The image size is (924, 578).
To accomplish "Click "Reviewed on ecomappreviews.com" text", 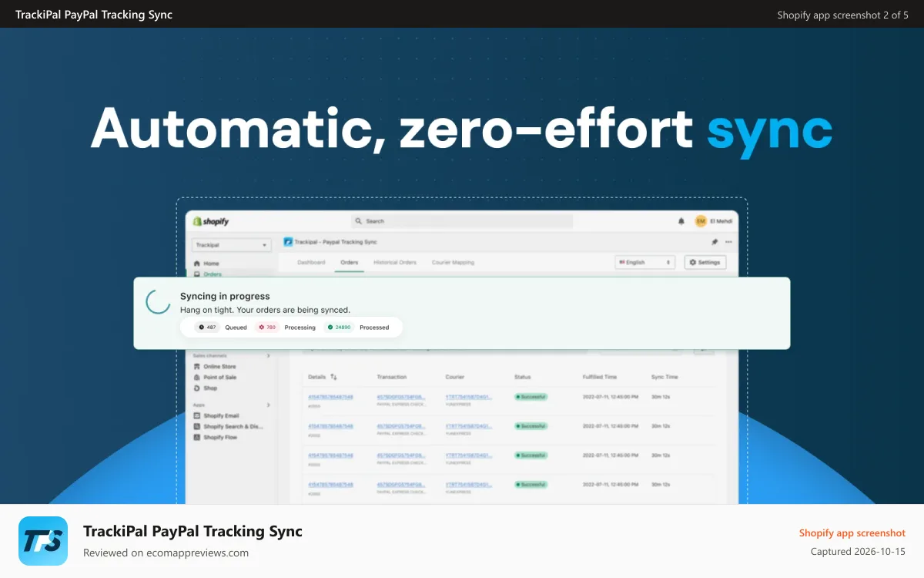I will click(x=166, y=553).
